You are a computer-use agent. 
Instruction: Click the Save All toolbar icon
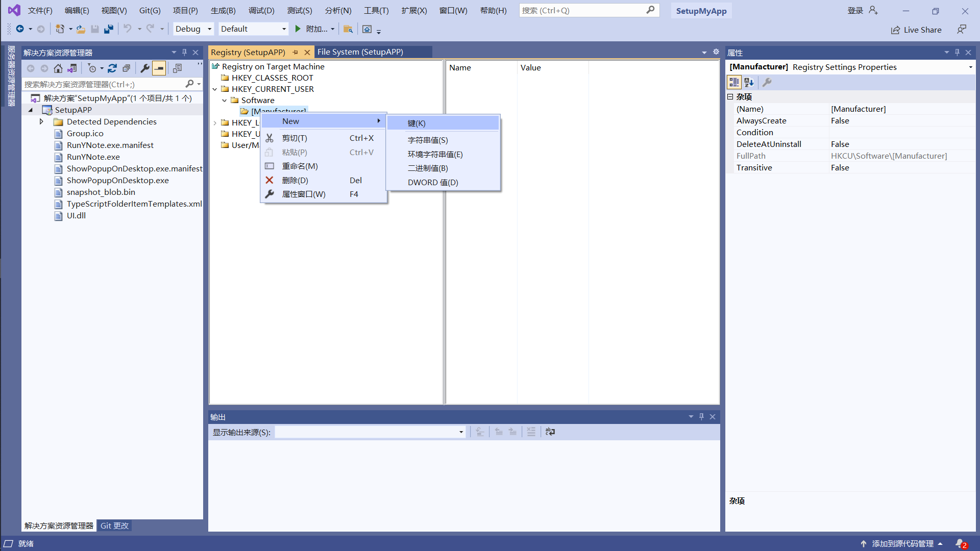(108, 29)
